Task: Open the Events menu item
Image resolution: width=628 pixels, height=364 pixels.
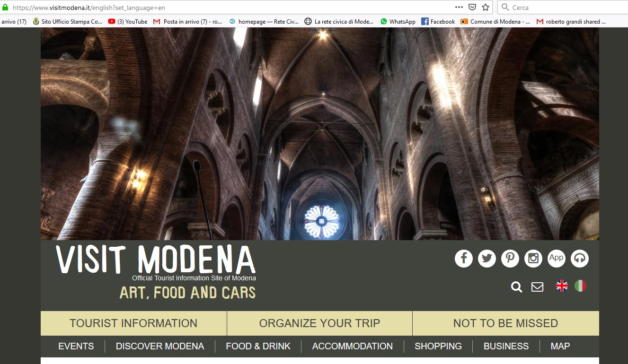Action: [x=76, y=347]
